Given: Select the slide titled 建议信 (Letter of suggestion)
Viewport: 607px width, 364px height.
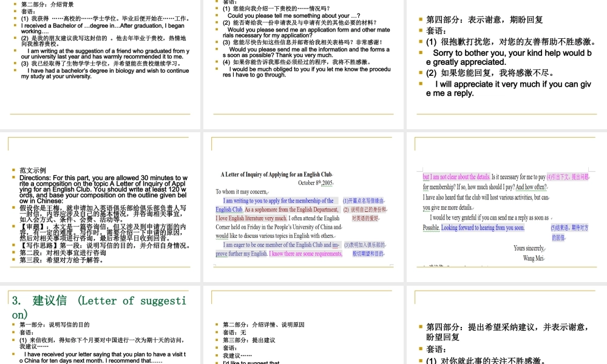Looking at the screenshot, I should point(100,325).
